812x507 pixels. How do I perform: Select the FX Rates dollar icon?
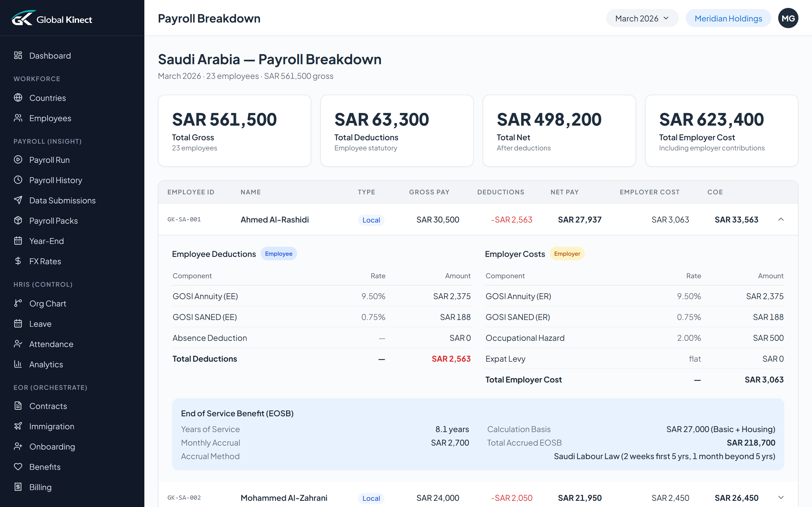[18, 261]
